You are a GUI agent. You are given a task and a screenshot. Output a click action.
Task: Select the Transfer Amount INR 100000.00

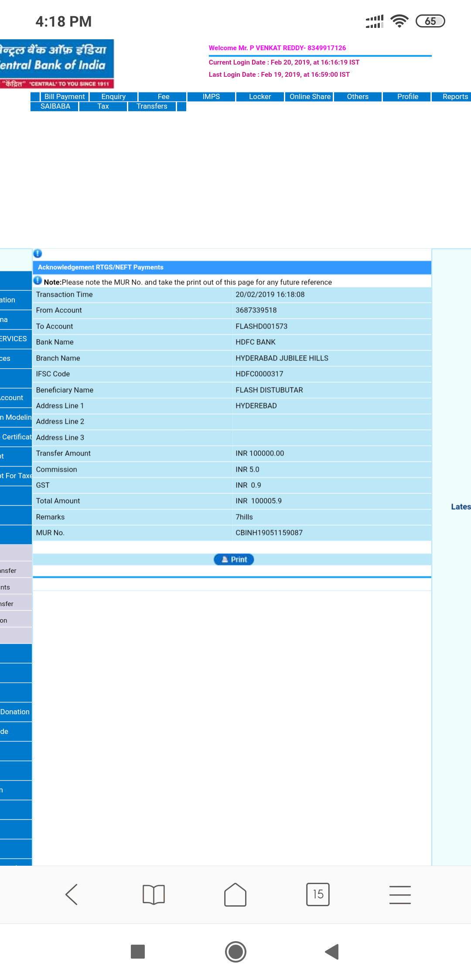[259, 453]
